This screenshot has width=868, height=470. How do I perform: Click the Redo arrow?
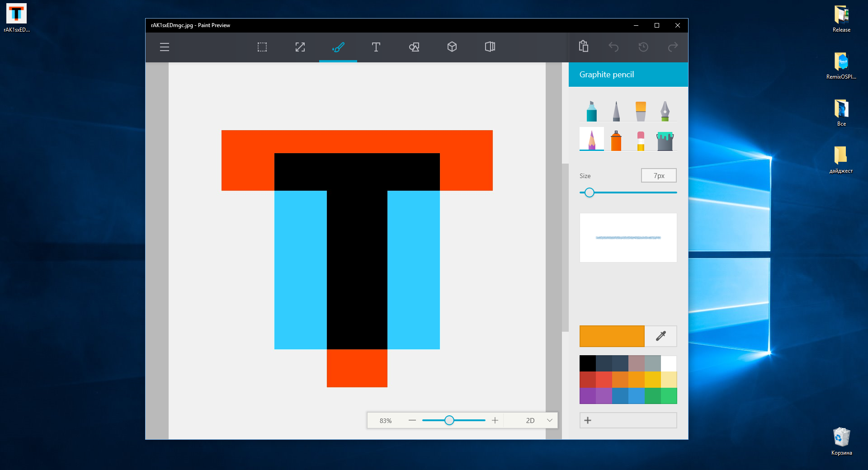point(673,47)
